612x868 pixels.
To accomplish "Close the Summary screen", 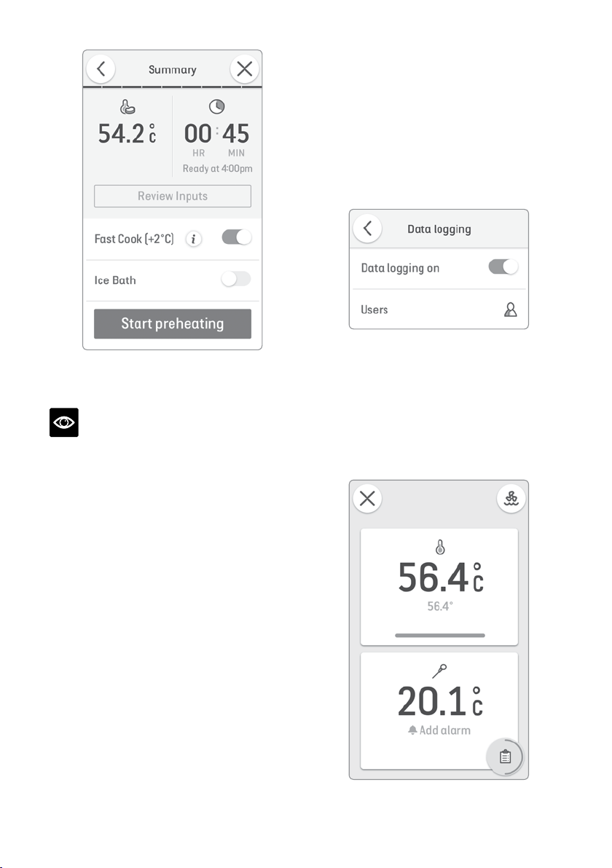I will pyautogui.click(x=244, y=69).
